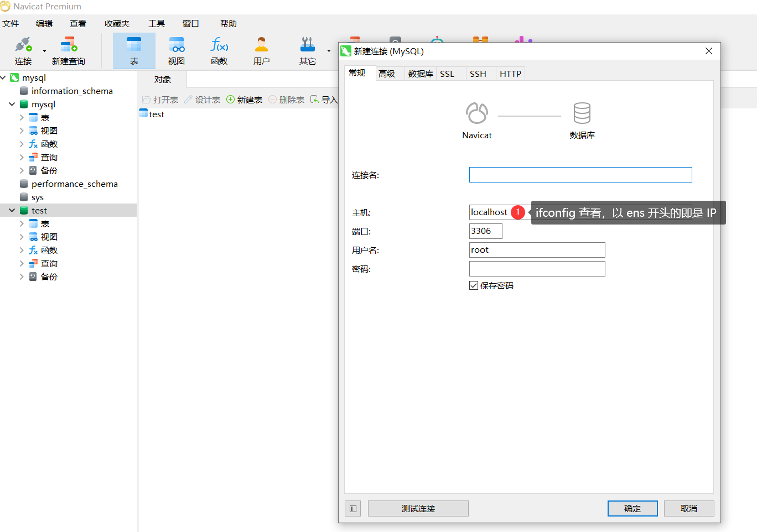Select performance_schema database in tree

coord(75,184)
